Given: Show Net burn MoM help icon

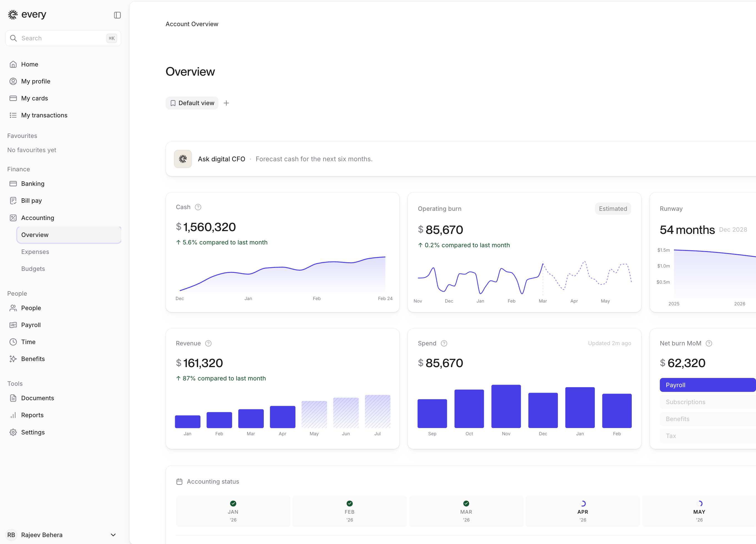Looking at the screenshot, I should [709, 343].
